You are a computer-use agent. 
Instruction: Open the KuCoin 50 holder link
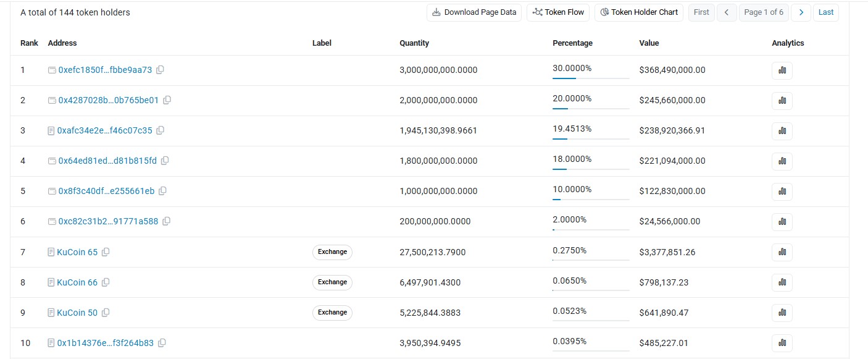77,313
